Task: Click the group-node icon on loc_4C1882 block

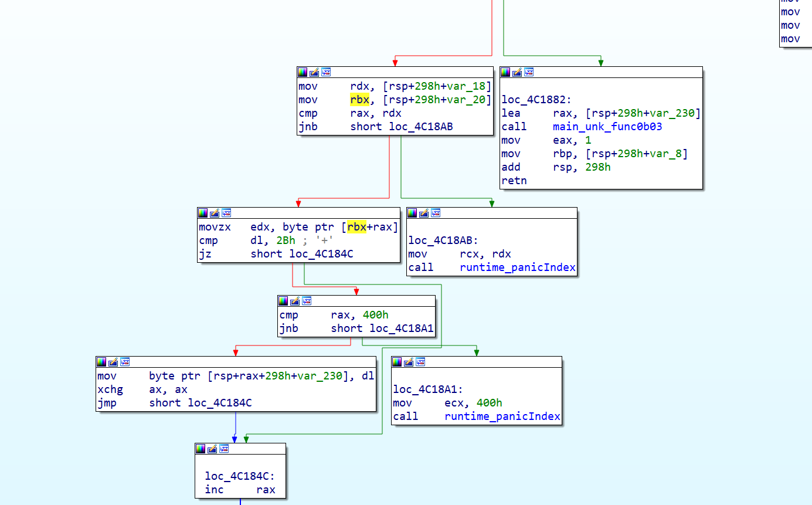Action: click(x=529, y=72)
